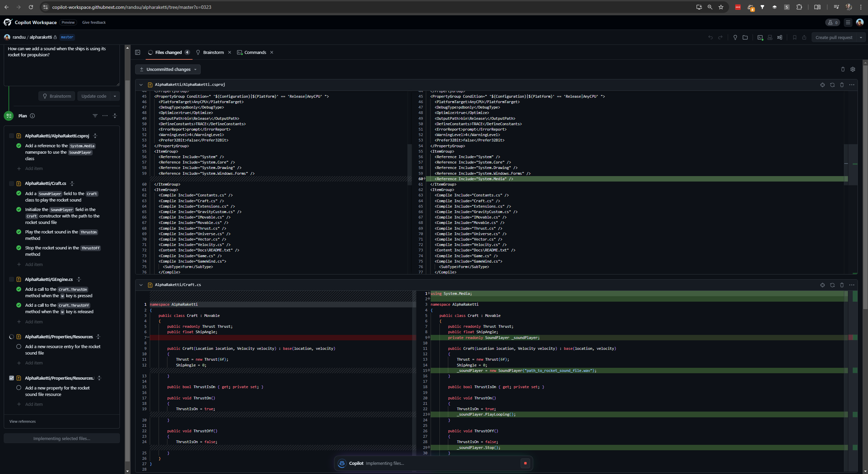The width and height of the screenshot is (868, 474).
Task: Click the View references link
Action: pyautogui.click(x=22, y=421)
